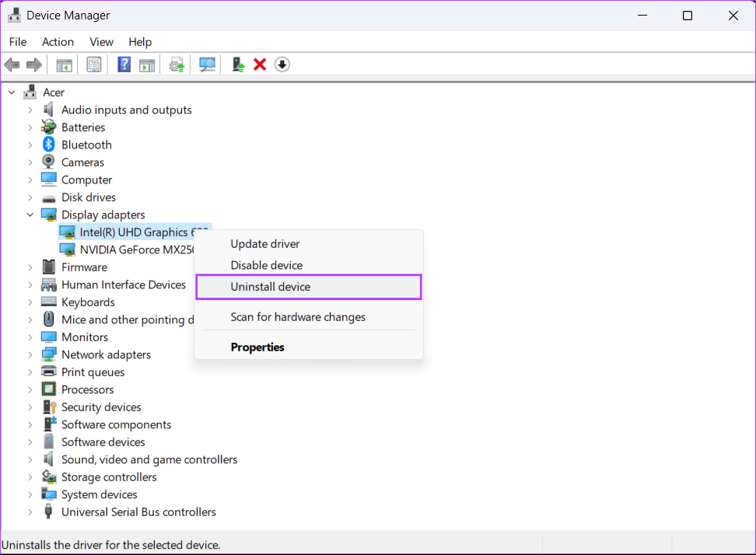
Task: Choose Scan for hardware changes menu entry
Action: [309, 316]
